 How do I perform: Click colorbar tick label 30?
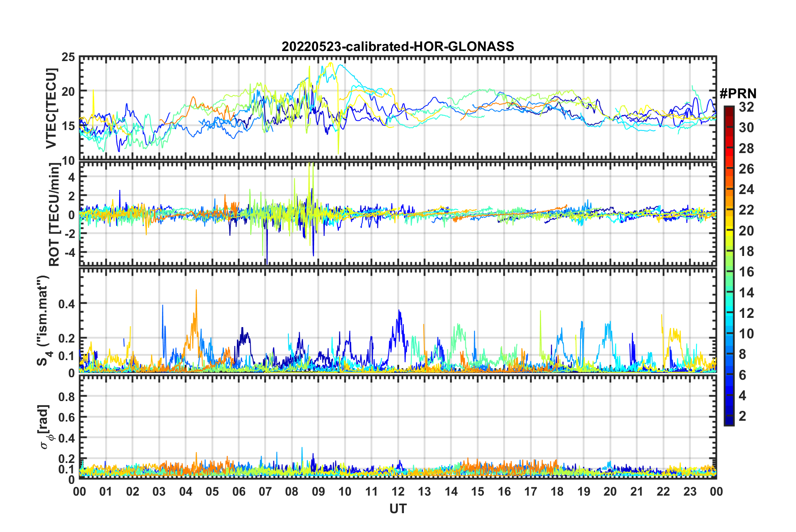[747, 128]
